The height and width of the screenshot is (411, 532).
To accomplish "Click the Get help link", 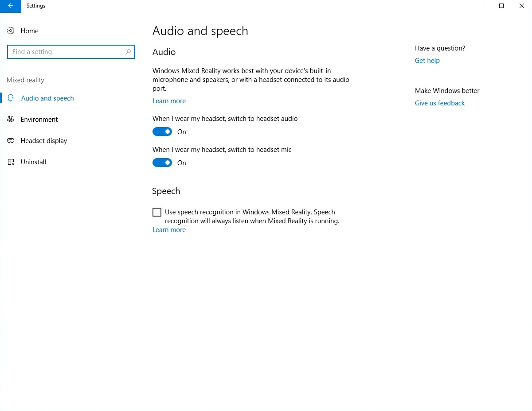I will [x=427, y=61].
